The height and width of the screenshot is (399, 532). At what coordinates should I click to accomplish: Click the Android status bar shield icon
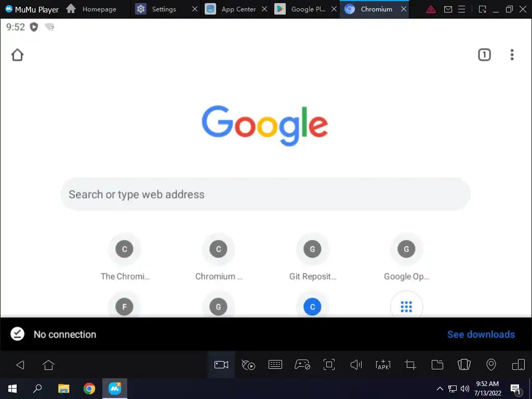coord(34,27)
